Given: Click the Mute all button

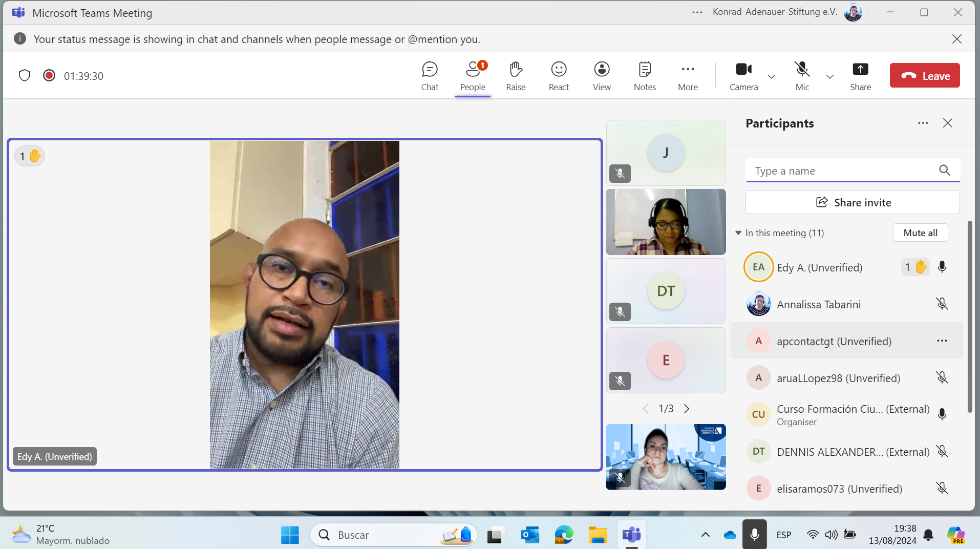Looking at the screenshot, I should pyautogui.click(x=920, y=233).
